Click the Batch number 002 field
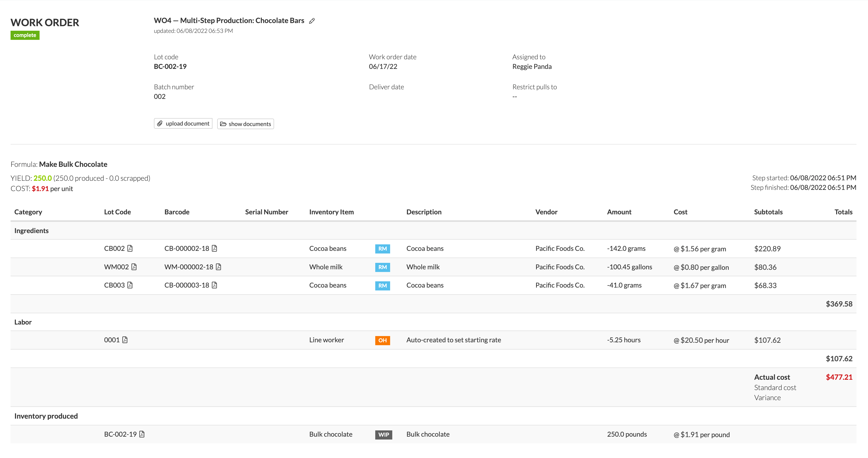Viewport: 868px width, 458px height. coord(160,96)
